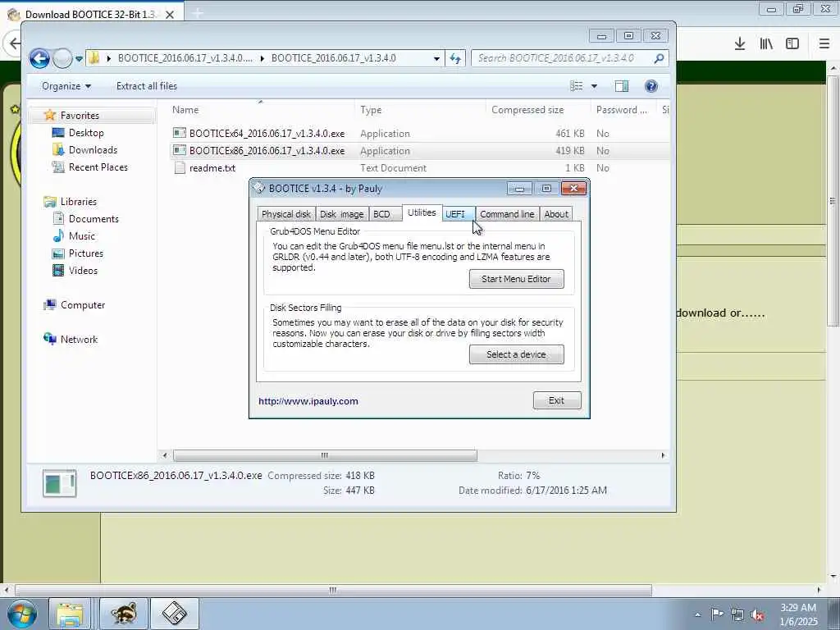The width and height of the screenshot is (840, 630).
Task: Go back in the Explorer window
Action: [39, 58]
